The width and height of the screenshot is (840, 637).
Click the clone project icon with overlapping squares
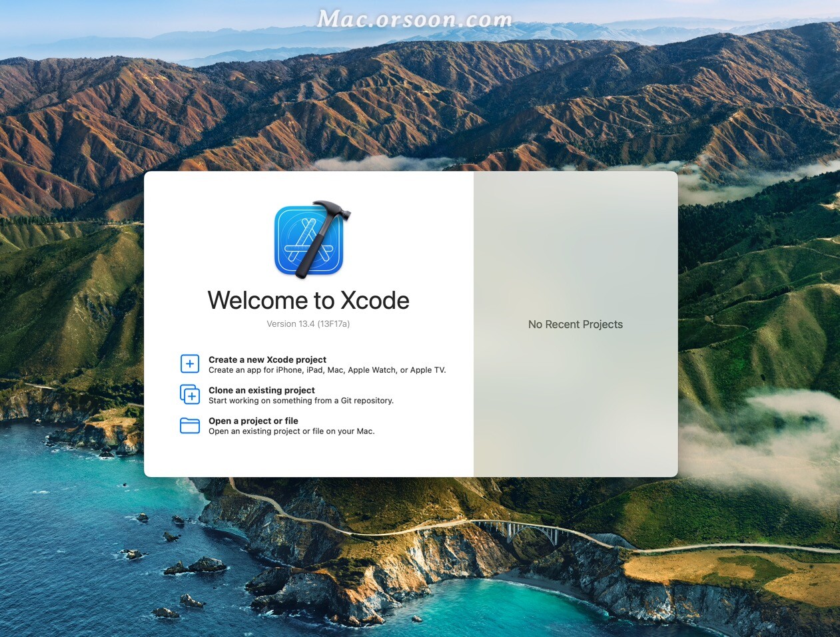(190, 395)
